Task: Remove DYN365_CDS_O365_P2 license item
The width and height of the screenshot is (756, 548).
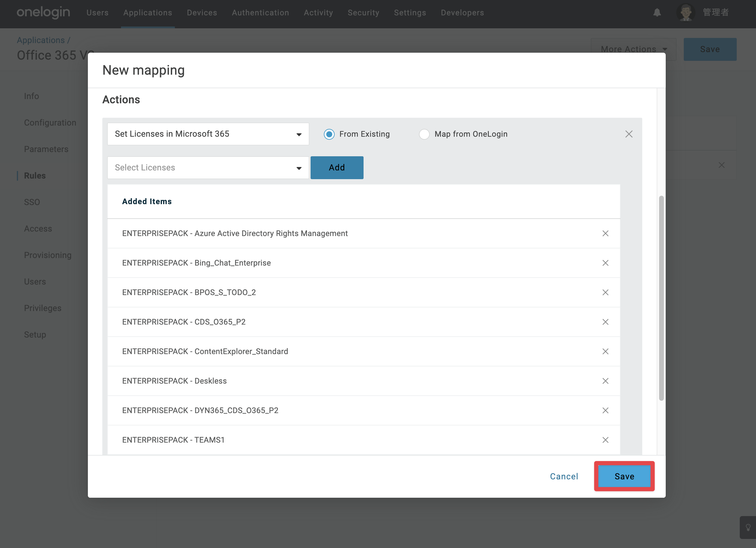Action: [x=605, y=411]
